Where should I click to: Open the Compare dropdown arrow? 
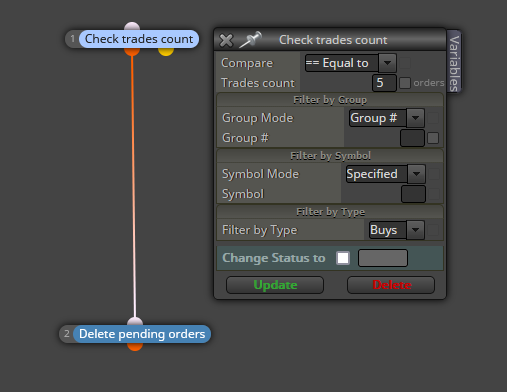(x=387, y=63)
